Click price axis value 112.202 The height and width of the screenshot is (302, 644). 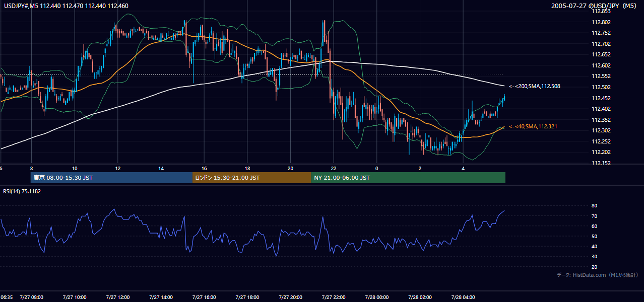pos(602,152)
